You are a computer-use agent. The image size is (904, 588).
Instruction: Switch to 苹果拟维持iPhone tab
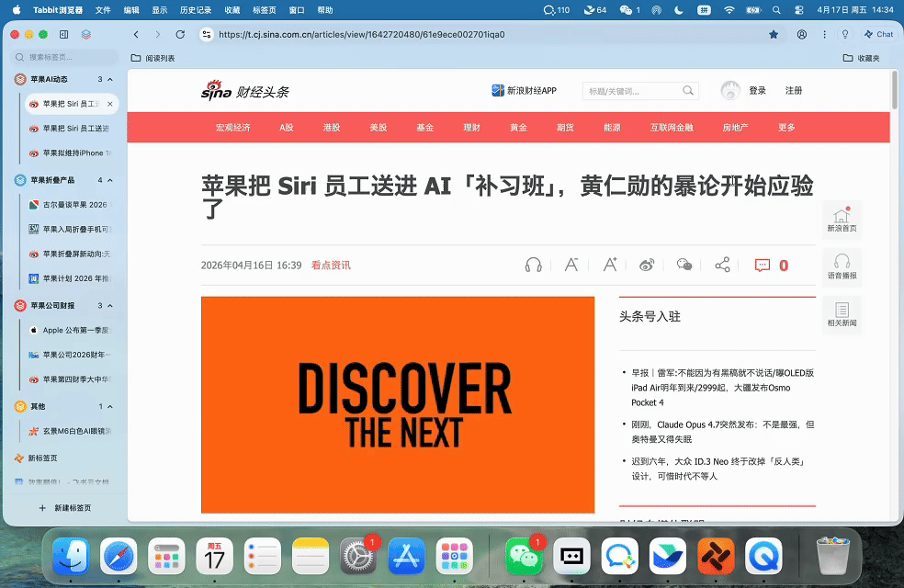pyautogui.click(x=71, y=153)
